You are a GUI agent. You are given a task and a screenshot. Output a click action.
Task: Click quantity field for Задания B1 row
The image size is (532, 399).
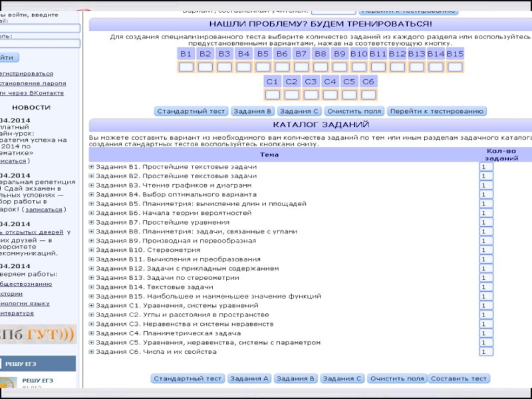click(x=486, y=167)
